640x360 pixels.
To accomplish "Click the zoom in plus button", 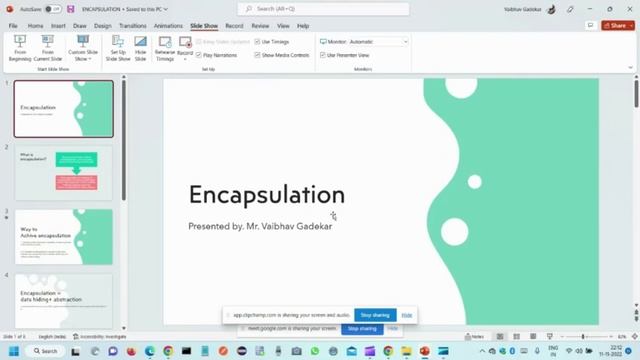I will (x=611, y=336).
